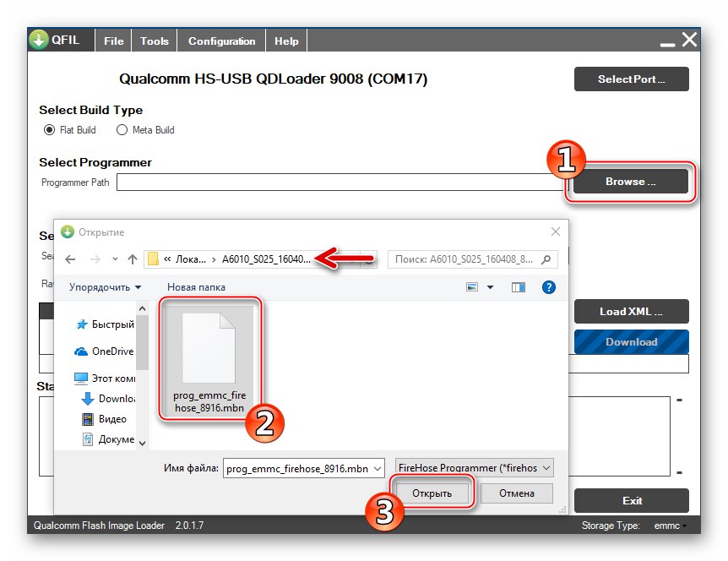The image size is (728, 561).
Task: Open the Configuration menu
Action: tap(221, 41)
